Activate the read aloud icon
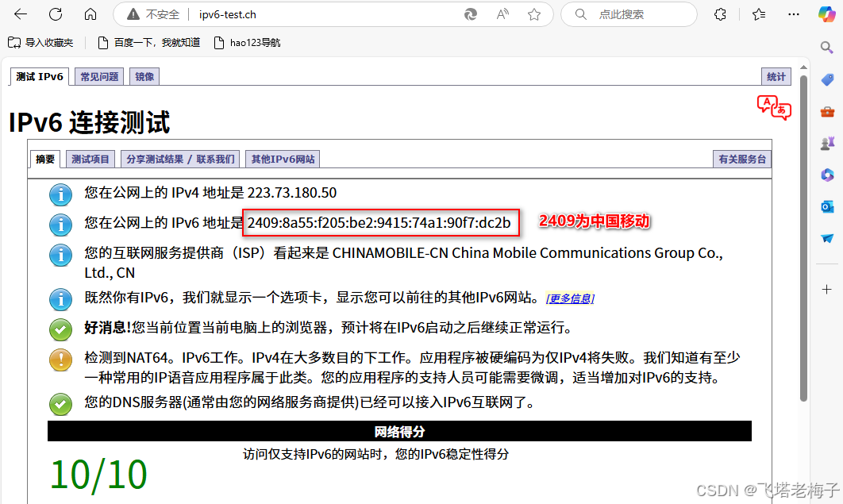The width and height of the screenshot is (843, 504). pyautogui.click(x=502, y=14)
